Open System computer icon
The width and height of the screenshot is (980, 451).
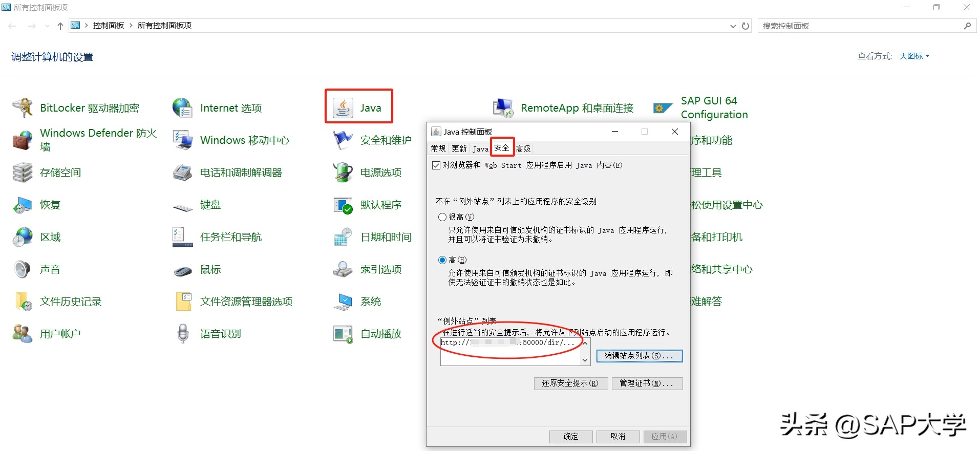coord(343,302)
